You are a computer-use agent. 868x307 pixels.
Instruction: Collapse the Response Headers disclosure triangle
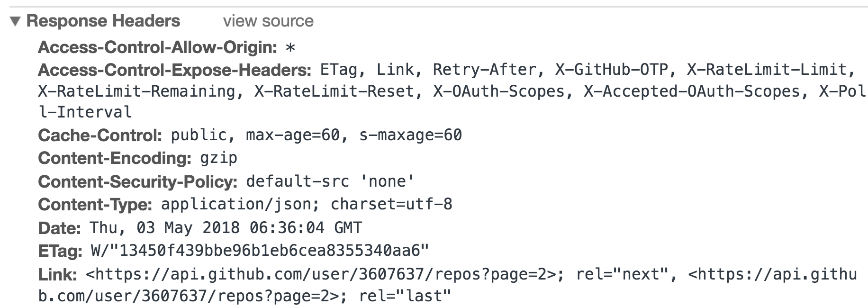(x=15, y=21)
